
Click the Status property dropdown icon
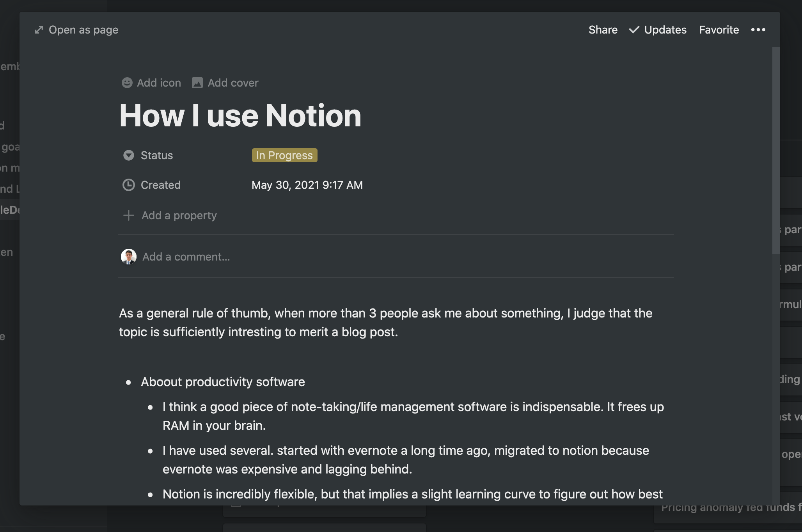point(129,155)
